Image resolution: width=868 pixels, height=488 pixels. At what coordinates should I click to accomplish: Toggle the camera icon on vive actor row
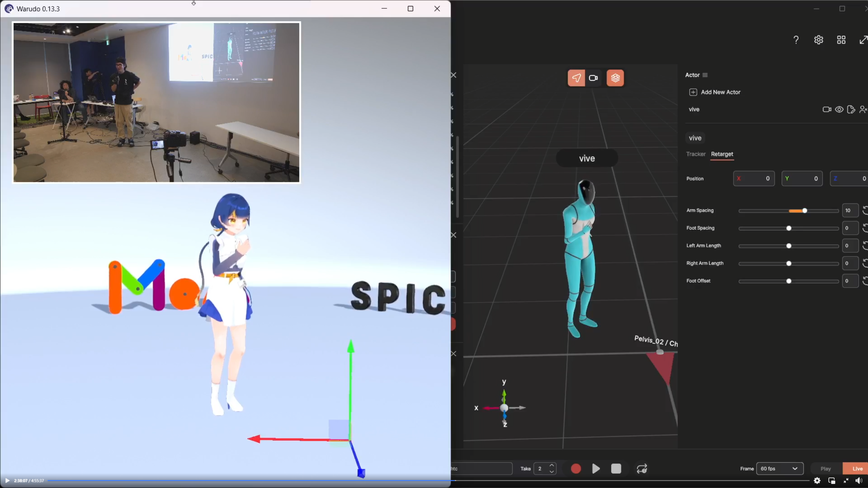coord(827,109)
